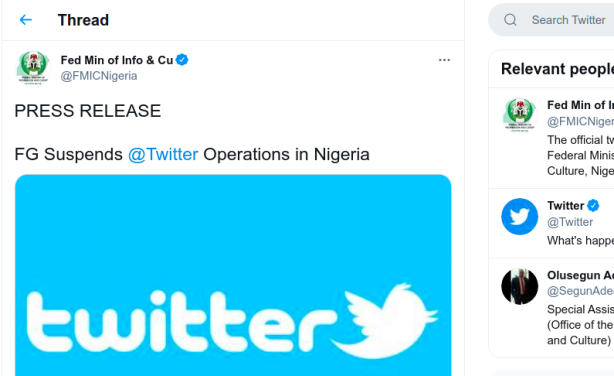Open the Twitter logo image in tweet
Screen dimensions: 614x376
233,275
